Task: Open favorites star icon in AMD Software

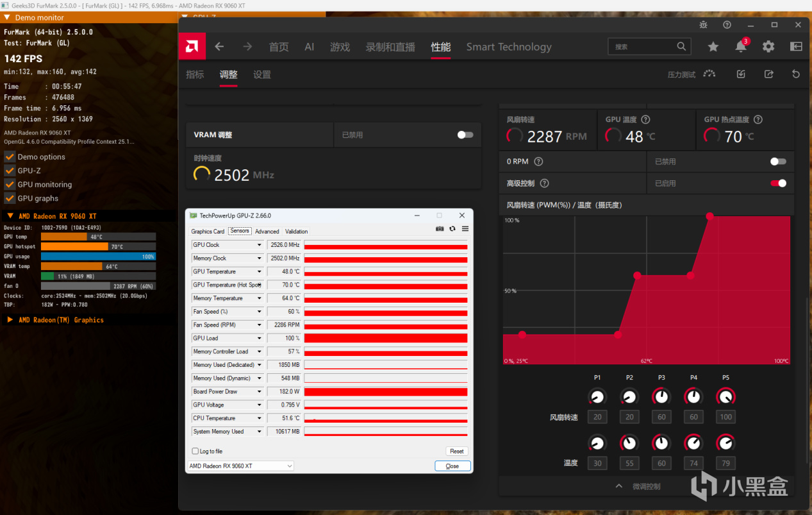Action: [713, 46]
